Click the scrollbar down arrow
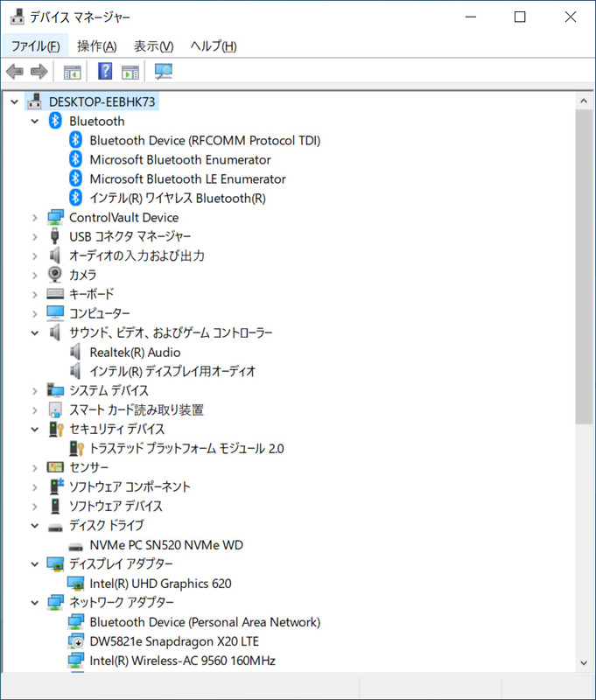The width and height of the screenshot is (596, 700). click(x=584, y=662)
